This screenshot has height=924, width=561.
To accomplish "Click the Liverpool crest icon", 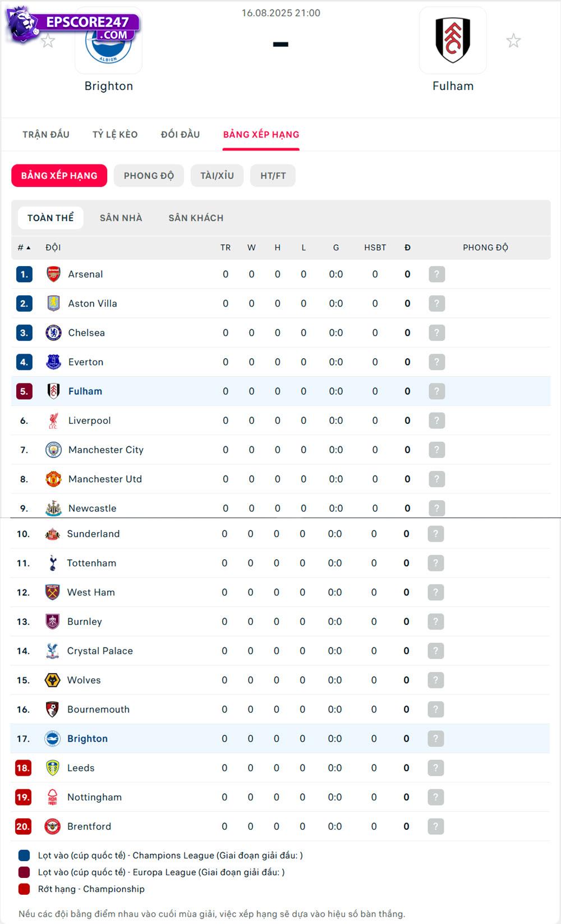I will [53, 420].
